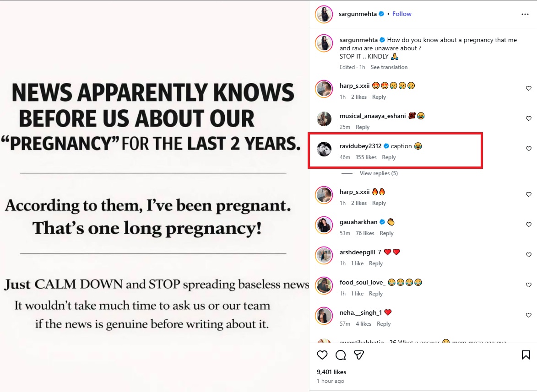Share post using paper plane icon
Image resolution: width=537 pixels, height=392 pixels.
click(x=359, y=355)
